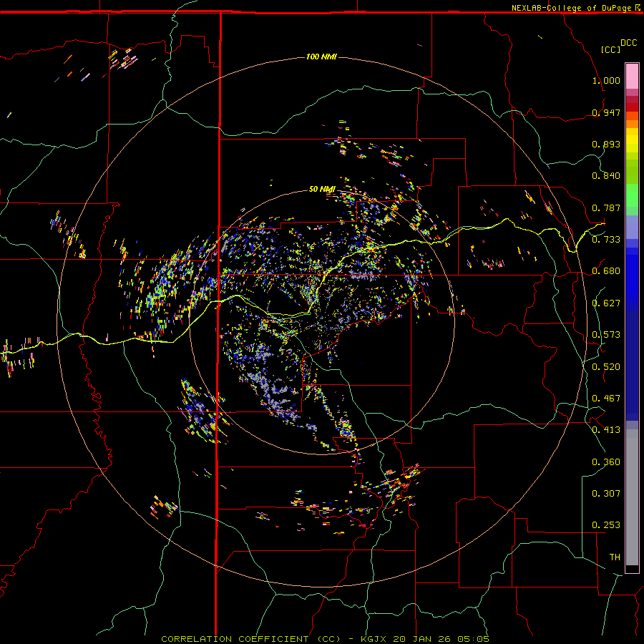Click the 50 NMI range ring label

322,189
